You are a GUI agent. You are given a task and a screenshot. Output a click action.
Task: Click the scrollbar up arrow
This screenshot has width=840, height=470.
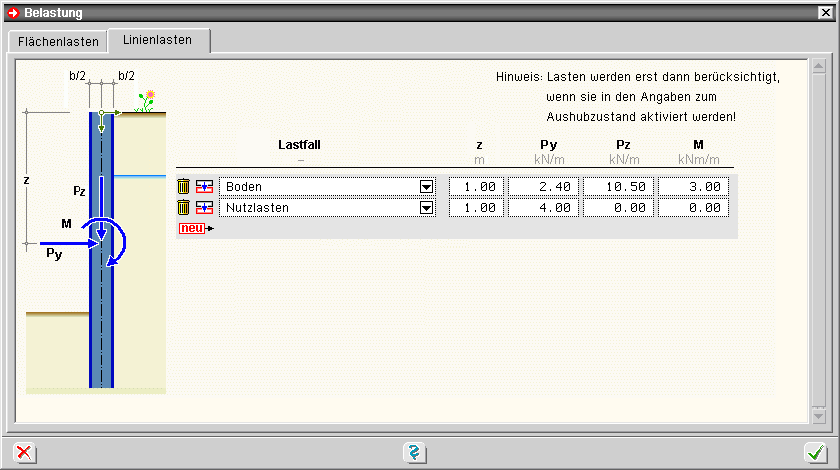(818, 68)
